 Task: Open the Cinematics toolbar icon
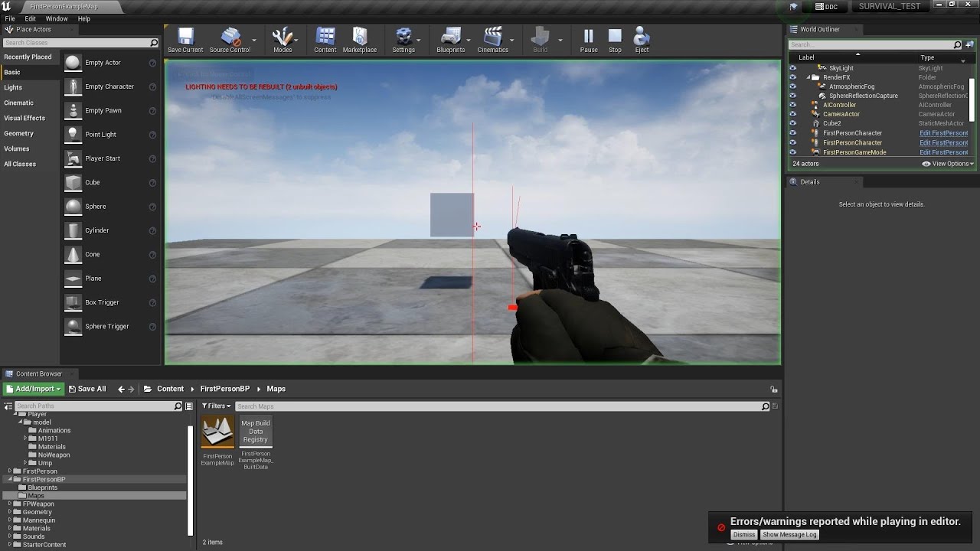[493, 41]
